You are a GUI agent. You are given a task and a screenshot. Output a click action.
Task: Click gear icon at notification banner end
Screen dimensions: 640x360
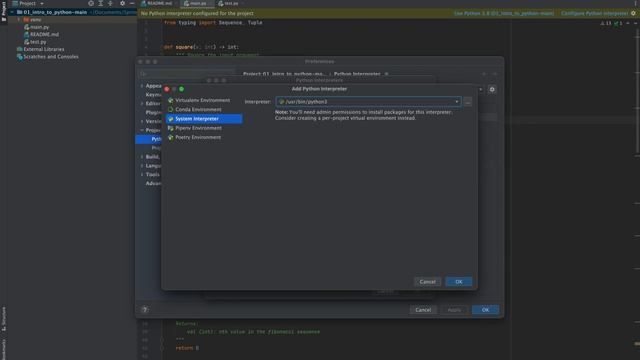click(x=633, y=13)
